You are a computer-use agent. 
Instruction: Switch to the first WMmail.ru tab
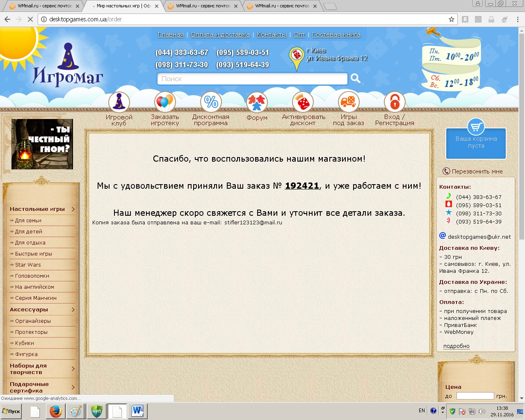(44, 6)
